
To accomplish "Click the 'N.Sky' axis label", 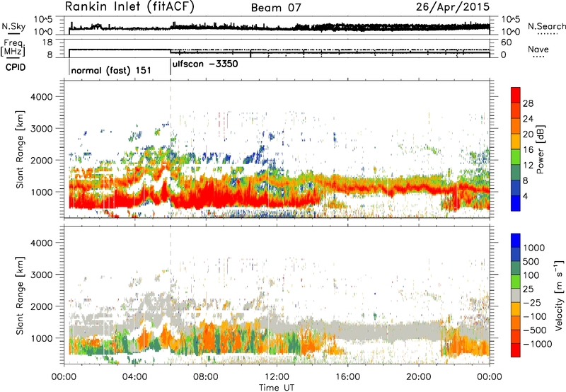I will pos(13,26).
